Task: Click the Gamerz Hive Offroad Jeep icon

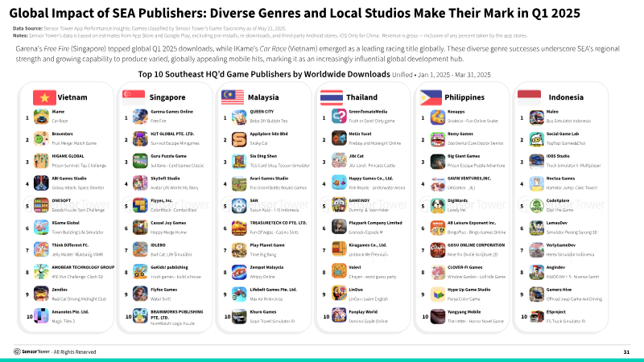Action: coord(536,294)
